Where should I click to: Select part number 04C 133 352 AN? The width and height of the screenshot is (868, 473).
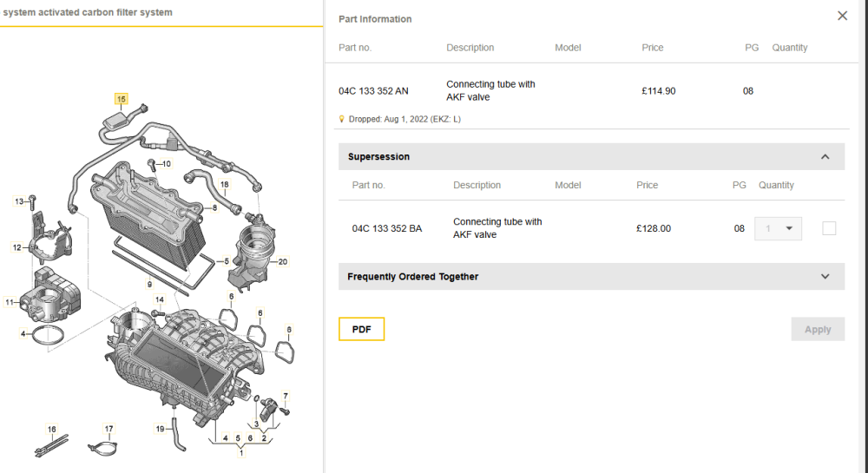coord(373,91)
